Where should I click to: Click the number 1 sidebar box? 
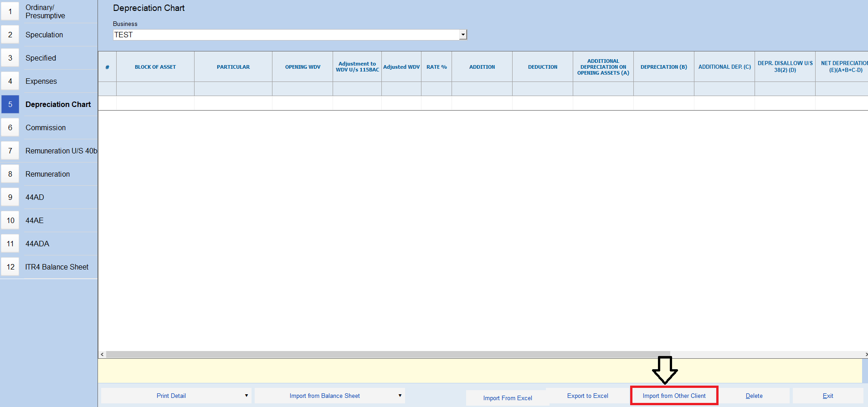point(10,11)
